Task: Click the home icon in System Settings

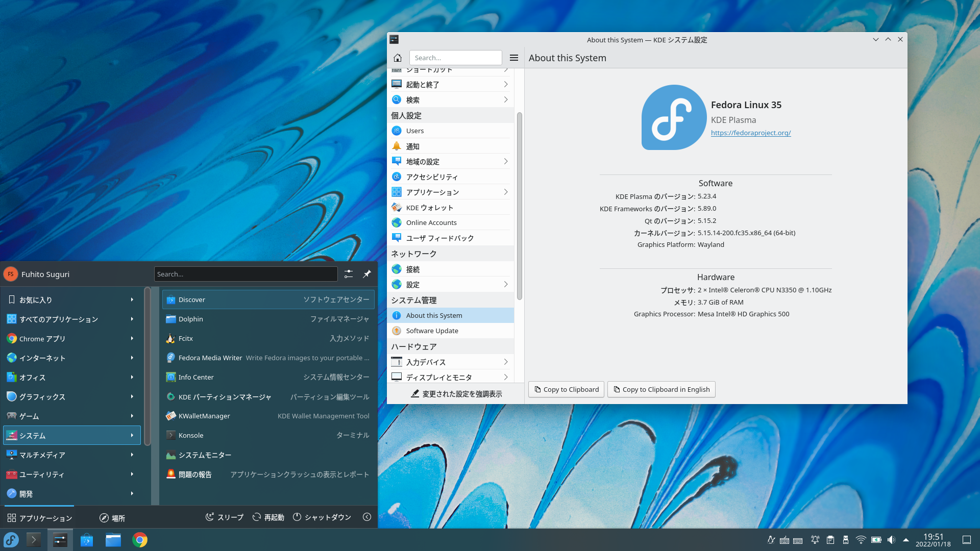Action: [x=398, y=58]
